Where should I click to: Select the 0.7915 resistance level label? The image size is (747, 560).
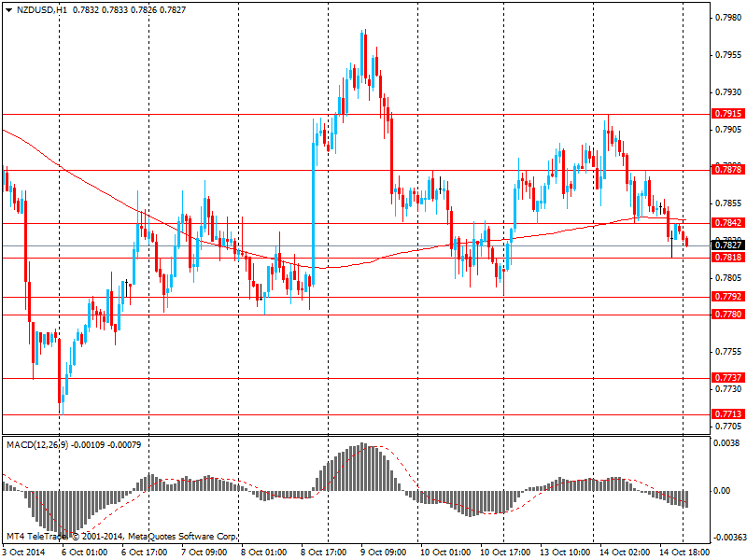[727, 114]
